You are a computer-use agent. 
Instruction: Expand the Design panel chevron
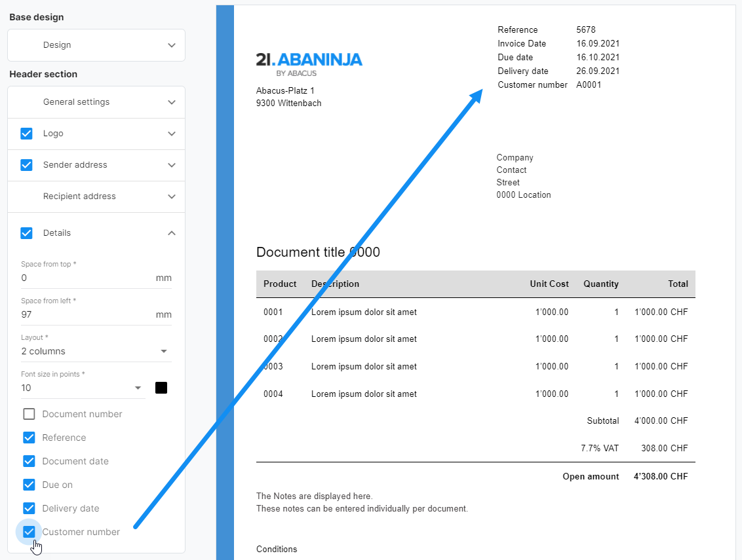click(172, 45)
